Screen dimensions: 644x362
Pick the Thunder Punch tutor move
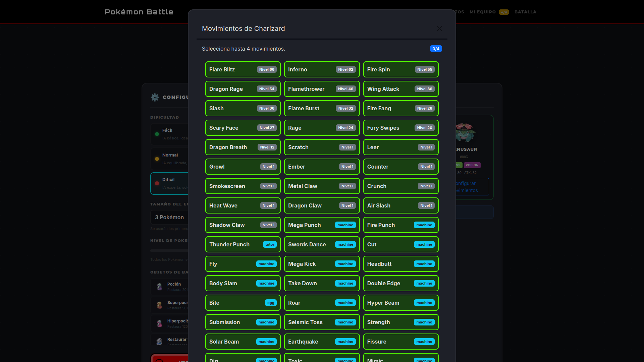pyautogui.click(x=243, y=244)
